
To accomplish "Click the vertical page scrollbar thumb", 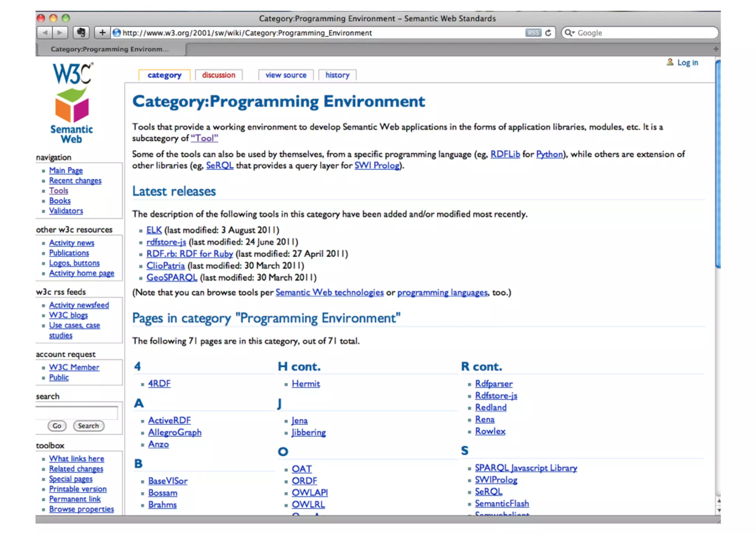I will pyautogui.click(x=718, y=164).
